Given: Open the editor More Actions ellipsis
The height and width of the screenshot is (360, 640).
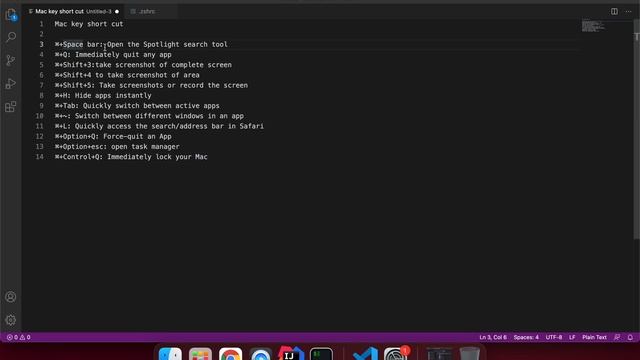Looking at the screenshot, I should (629, 11).
